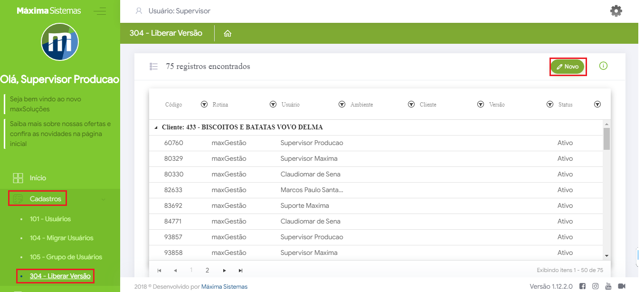Go to page 2 of the grid
Viewport: 644px width, 292px height.
pos(207,270)
